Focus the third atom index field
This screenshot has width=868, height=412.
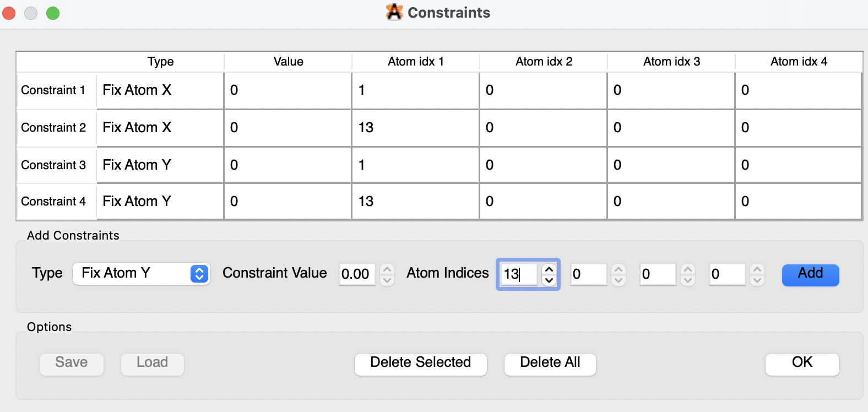(657, 274)
